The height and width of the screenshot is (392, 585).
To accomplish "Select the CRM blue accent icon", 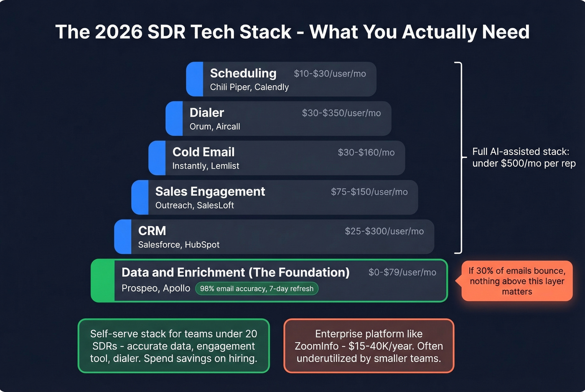I will tap(123, 237).
